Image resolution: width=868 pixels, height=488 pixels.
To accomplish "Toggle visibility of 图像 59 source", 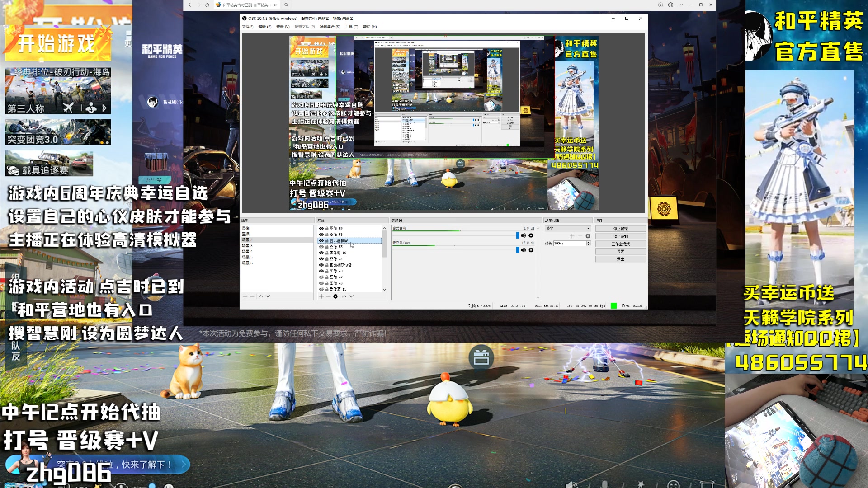I will point(321,229).
